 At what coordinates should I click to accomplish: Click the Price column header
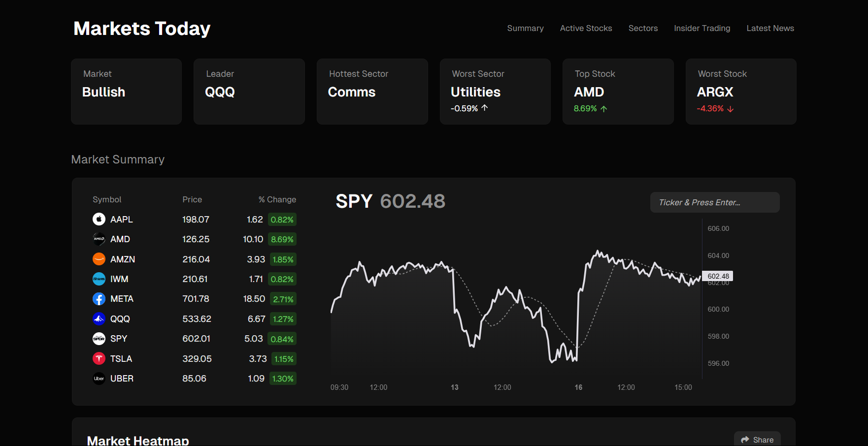coord(192,199)
